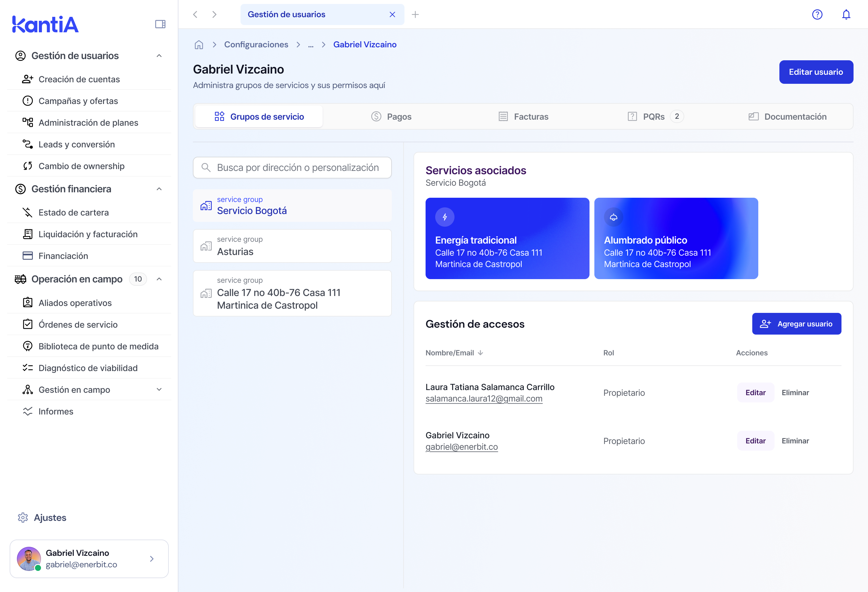Viewport: 868px width, 592px height.
Task: Collapse the Gestión financiera section
Action: pos(159,189)
